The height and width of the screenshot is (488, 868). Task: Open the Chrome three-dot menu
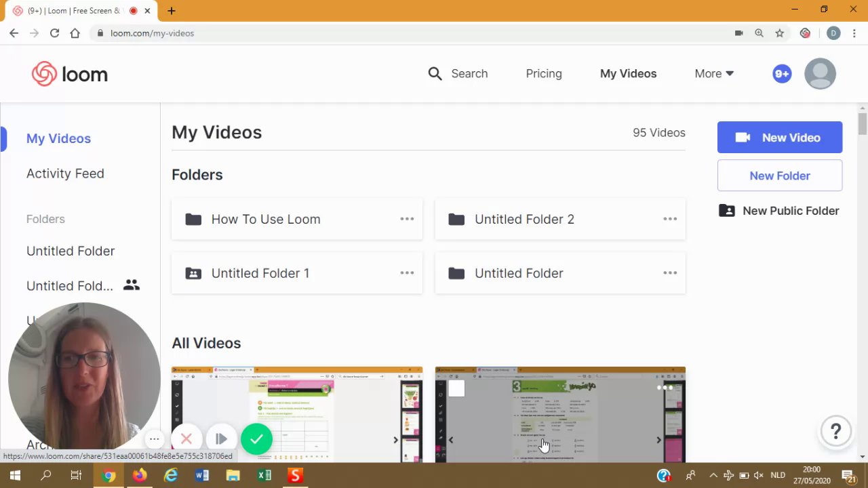point(855,33)
